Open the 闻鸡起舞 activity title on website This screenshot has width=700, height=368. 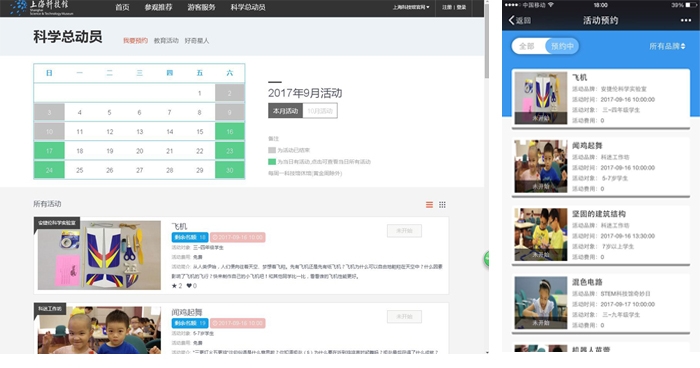coord(187,312)
